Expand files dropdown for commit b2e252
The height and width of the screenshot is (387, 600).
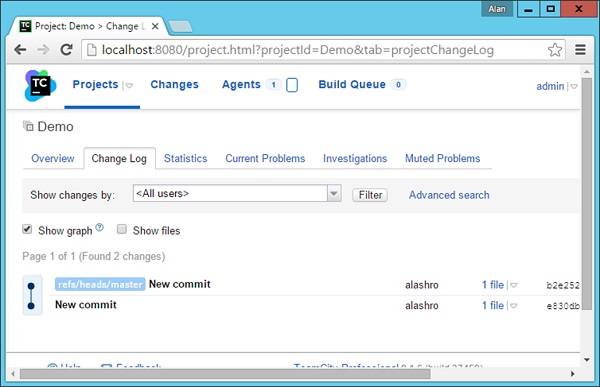[x=514, y=285]
